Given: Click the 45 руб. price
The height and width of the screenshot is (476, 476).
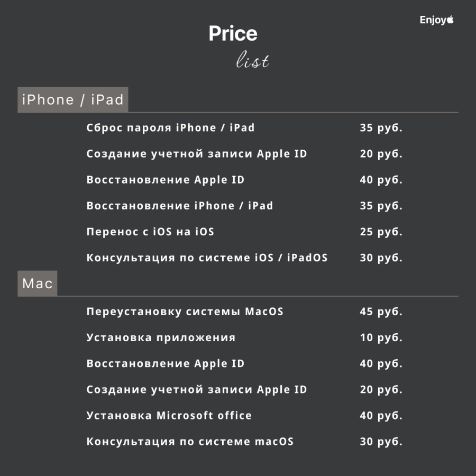Looking at the screenshot, I should (x=381, y=312).
